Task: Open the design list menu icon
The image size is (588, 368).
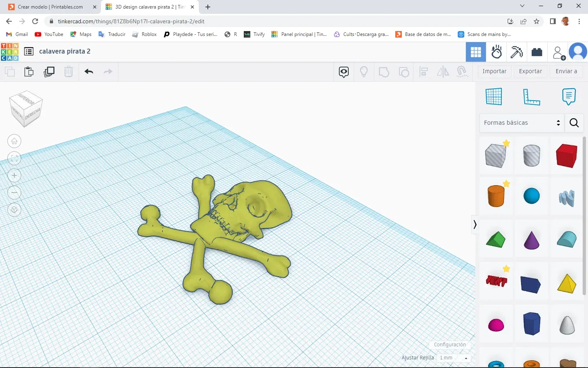Action: click(x=29, y=52)
